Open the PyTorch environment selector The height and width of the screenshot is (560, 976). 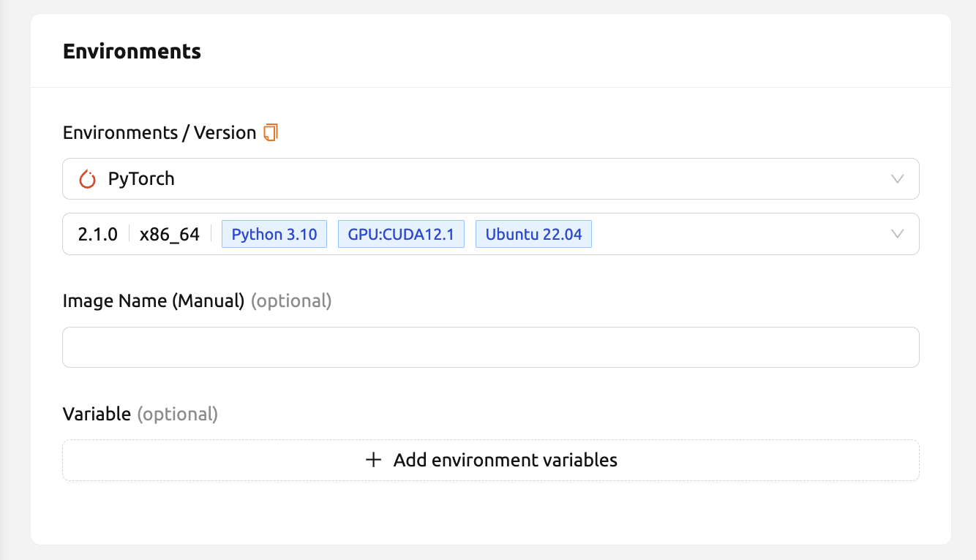491,179
